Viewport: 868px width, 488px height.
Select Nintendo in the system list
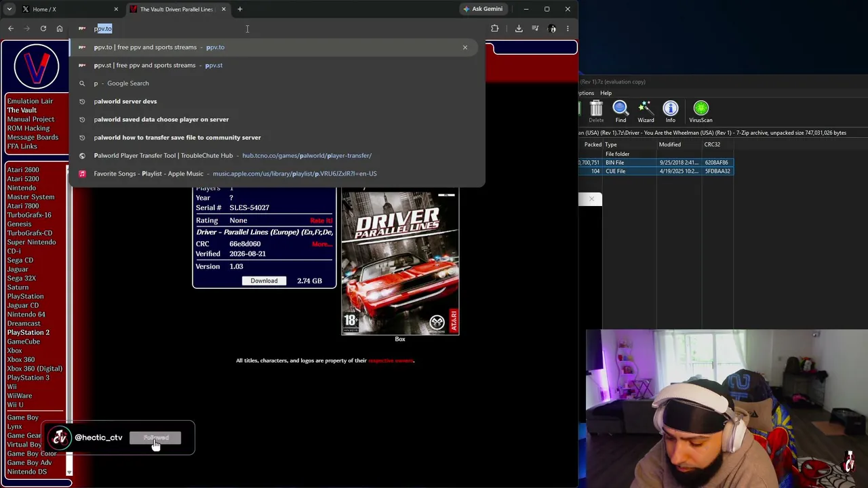22,188
